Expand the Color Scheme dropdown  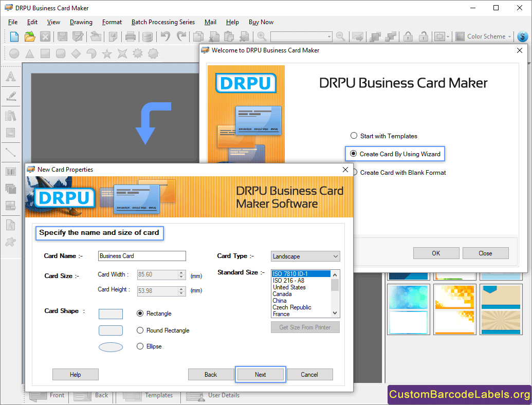509,36
